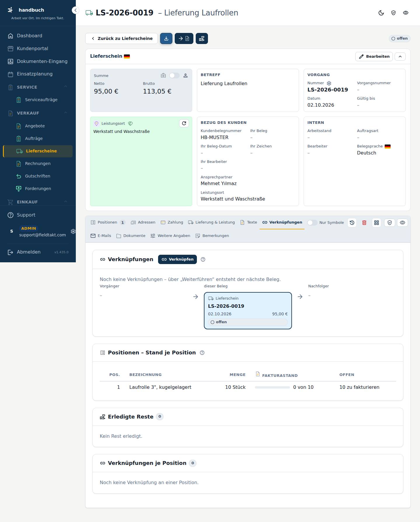This screenshot has width=420, height=522.
Task: Collapse the Lieferschein panel chevron
Action: pyautogui.click(x=400, y=57)
